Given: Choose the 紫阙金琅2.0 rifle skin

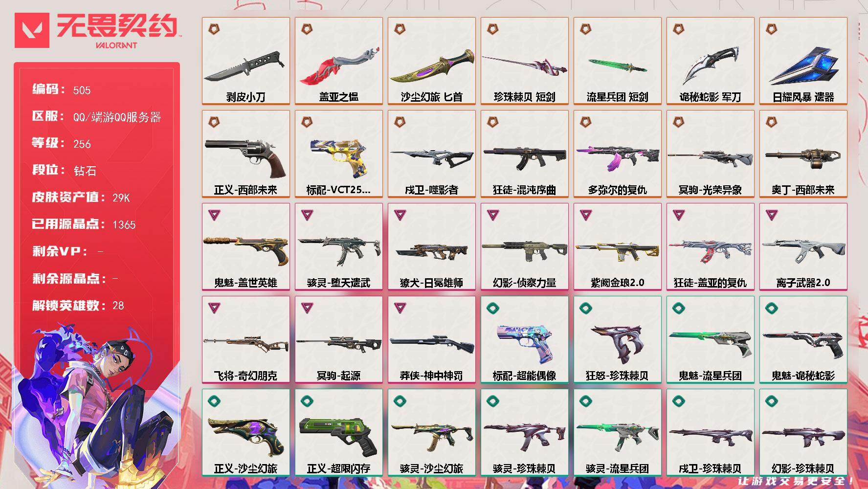Looking at the screenshot, I should (617, 246).
